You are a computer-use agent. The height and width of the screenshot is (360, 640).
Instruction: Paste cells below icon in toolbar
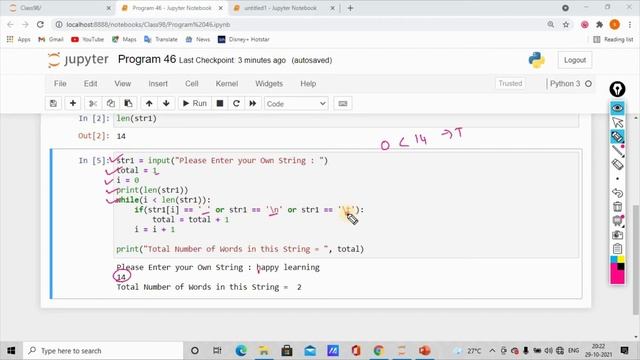pyautogui.click(x=128, y=104)
